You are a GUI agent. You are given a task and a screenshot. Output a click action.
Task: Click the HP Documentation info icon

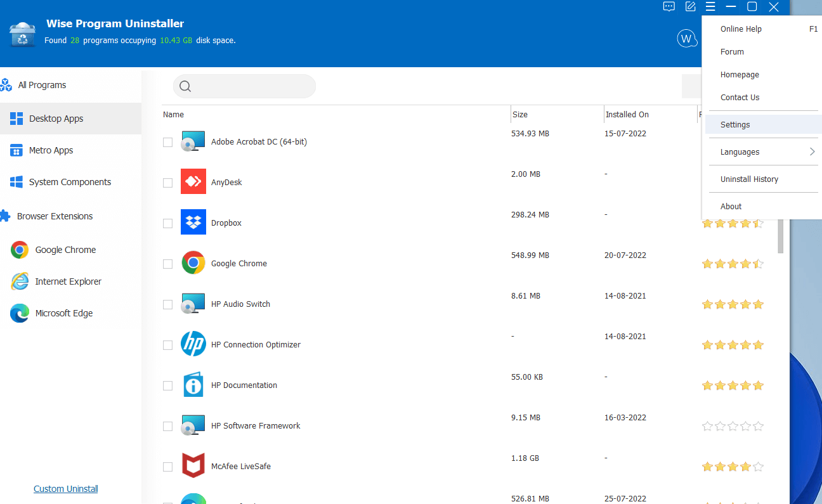pos(193,385)
